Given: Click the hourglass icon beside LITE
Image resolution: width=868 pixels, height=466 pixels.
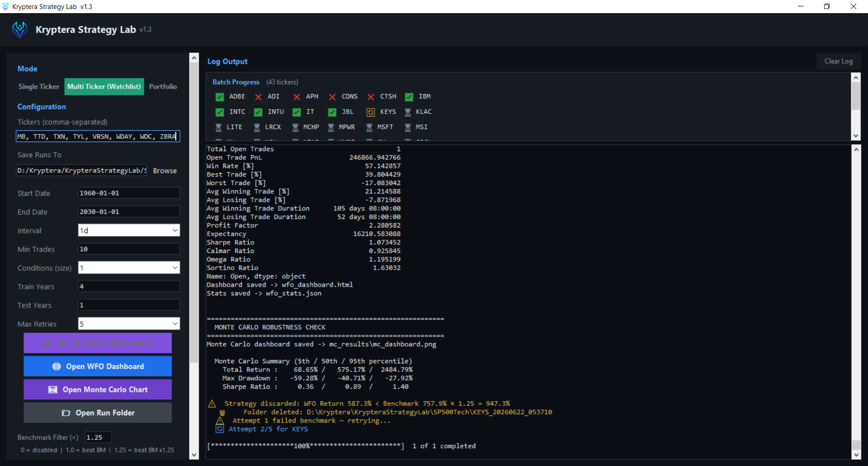Looking at the screenshot, I should click(x=218, y=128).
